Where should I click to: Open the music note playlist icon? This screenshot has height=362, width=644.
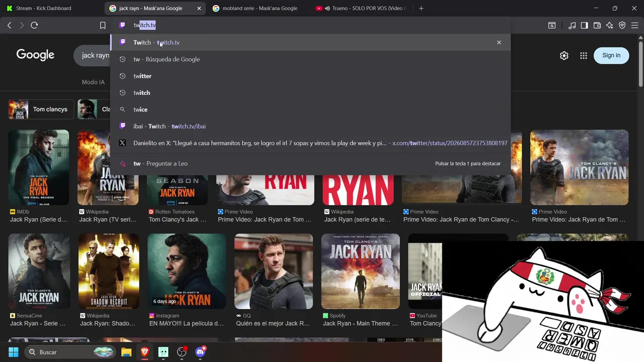tap(572, 25)
